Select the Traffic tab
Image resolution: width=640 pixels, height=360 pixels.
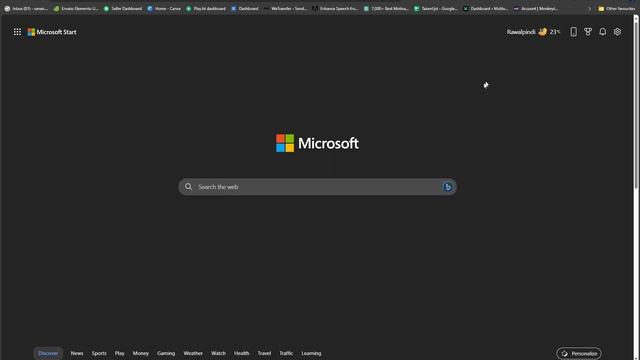pyautogui.click(x=286, y=353)
